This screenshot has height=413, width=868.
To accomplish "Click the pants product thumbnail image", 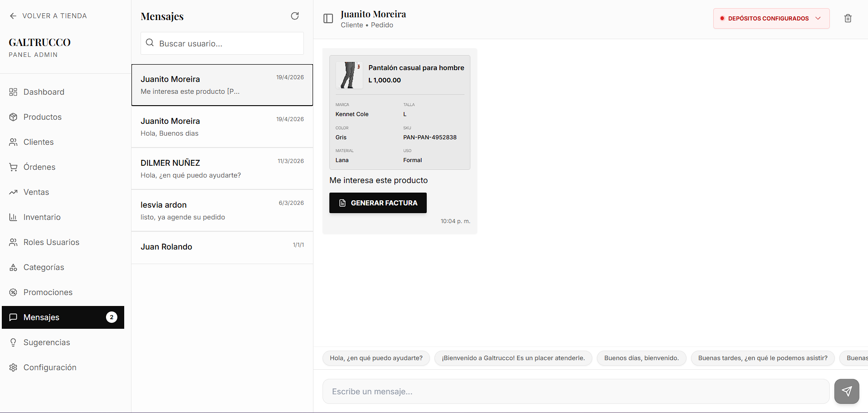I will point(349,75).
